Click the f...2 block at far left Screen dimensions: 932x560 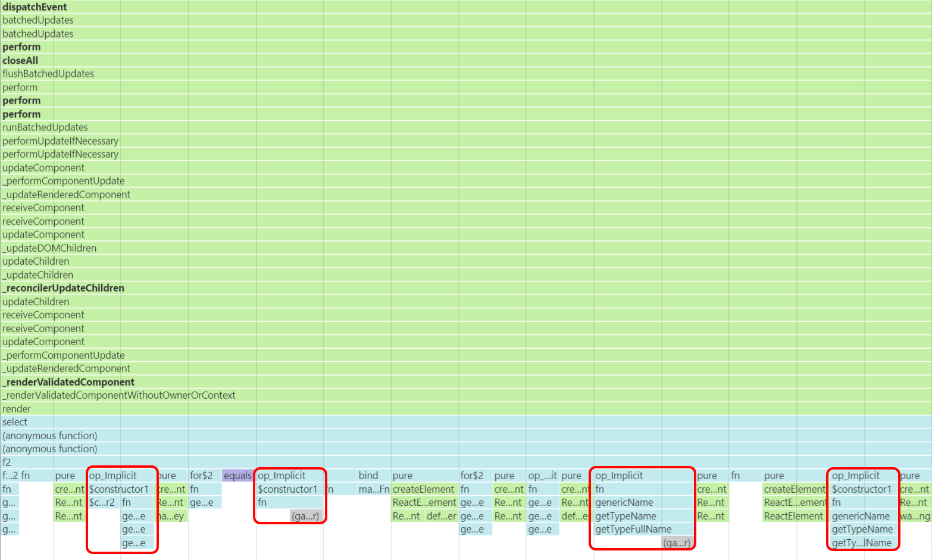[10, 475]
